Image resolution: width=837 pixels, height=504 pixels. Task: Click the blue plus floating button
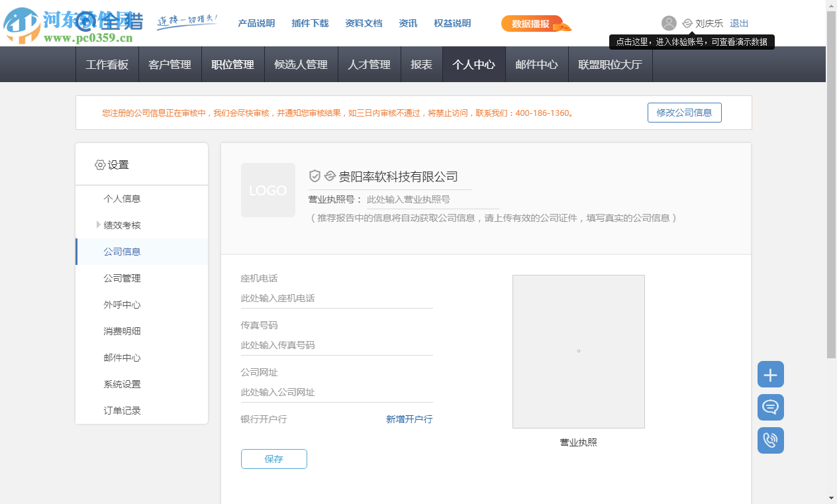[x=771, y=374]
